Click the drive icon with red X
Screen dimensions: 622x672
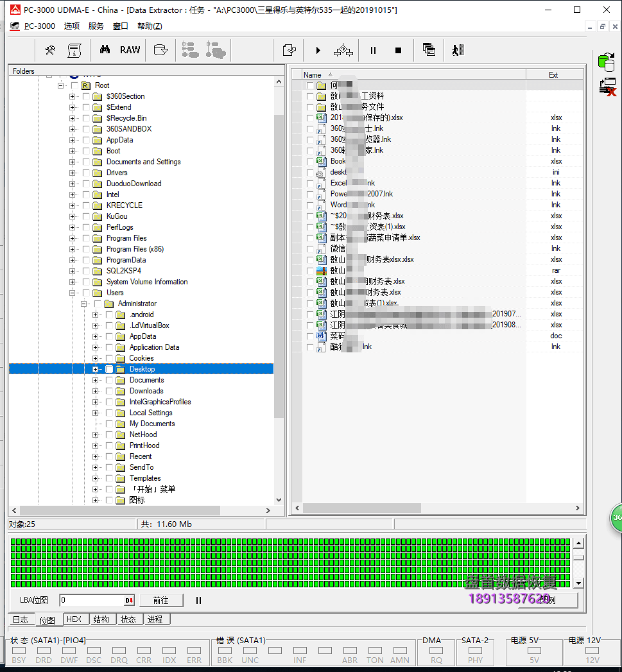click(x=608, y=87)
